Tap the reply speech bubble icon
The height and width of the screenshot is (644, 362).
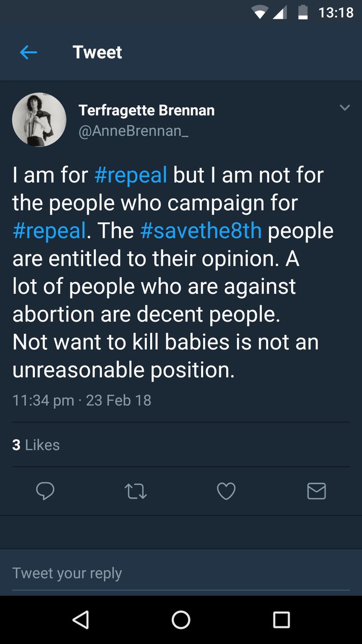[45, 491]
